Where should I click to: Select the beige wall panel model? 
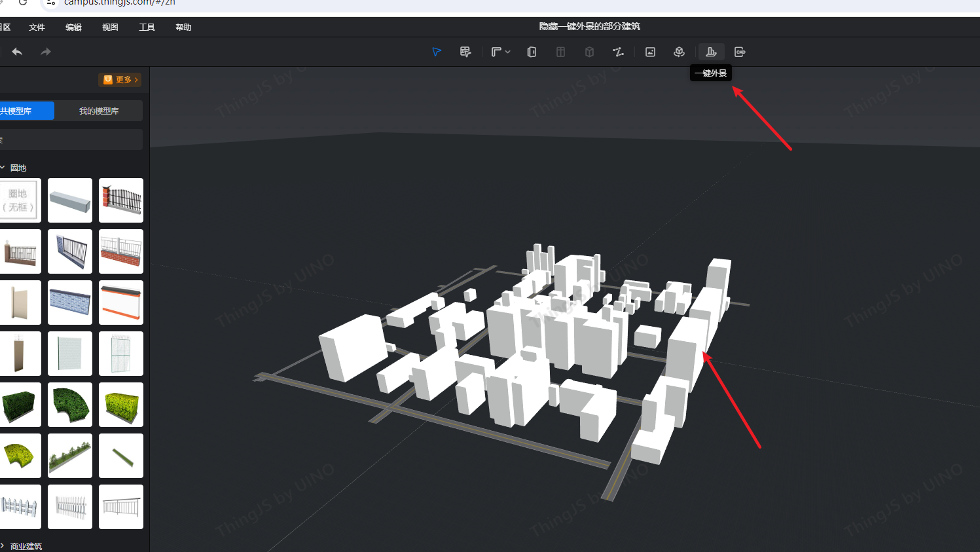click(19, 303)
